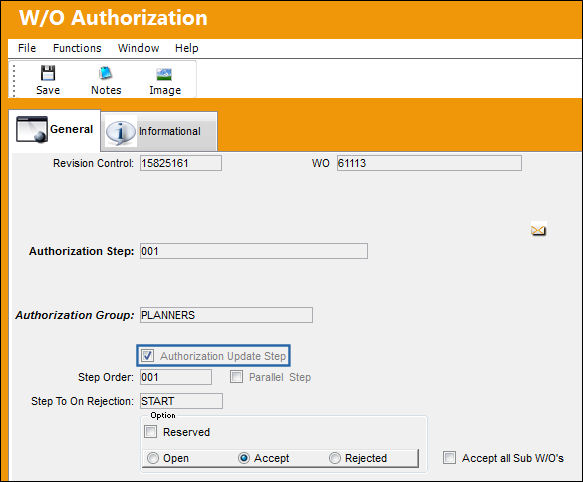This screenshot has height=482, width=583.
Task: Switch to the Informational tab label
Action: 170,131
